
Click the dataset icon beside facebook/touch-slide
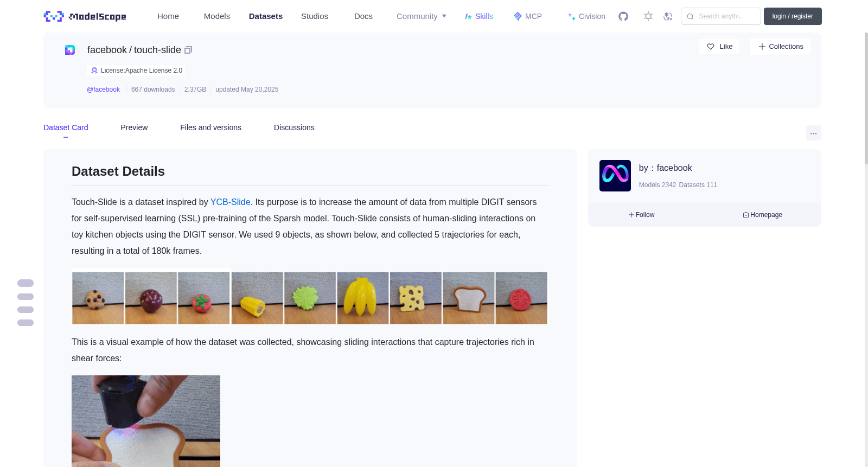70,50
